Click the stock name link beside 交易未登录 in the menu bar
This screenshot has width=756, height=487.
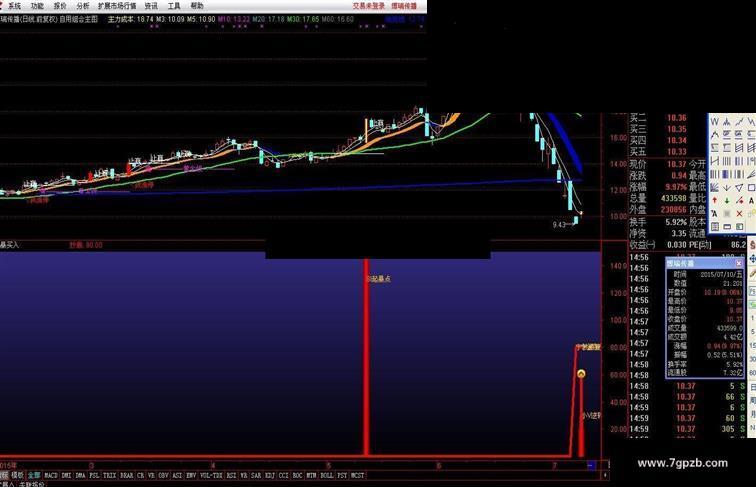[404, 6]
